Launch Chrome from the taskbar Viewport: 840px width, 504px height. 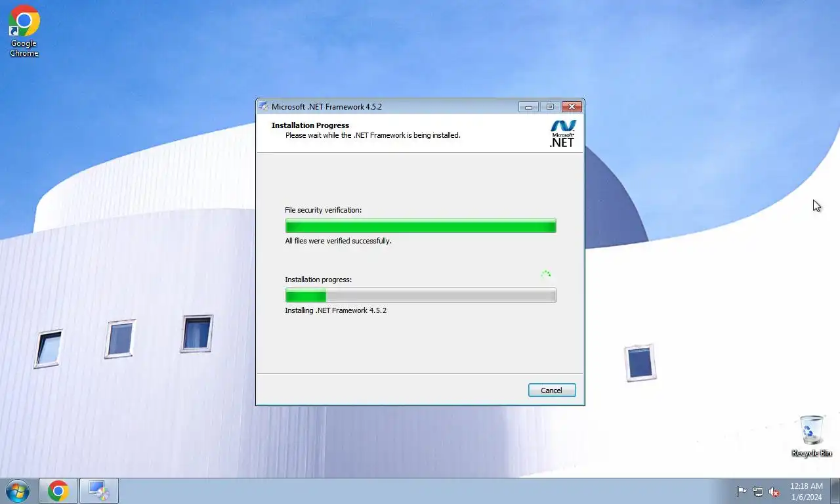tap(58, 491)
